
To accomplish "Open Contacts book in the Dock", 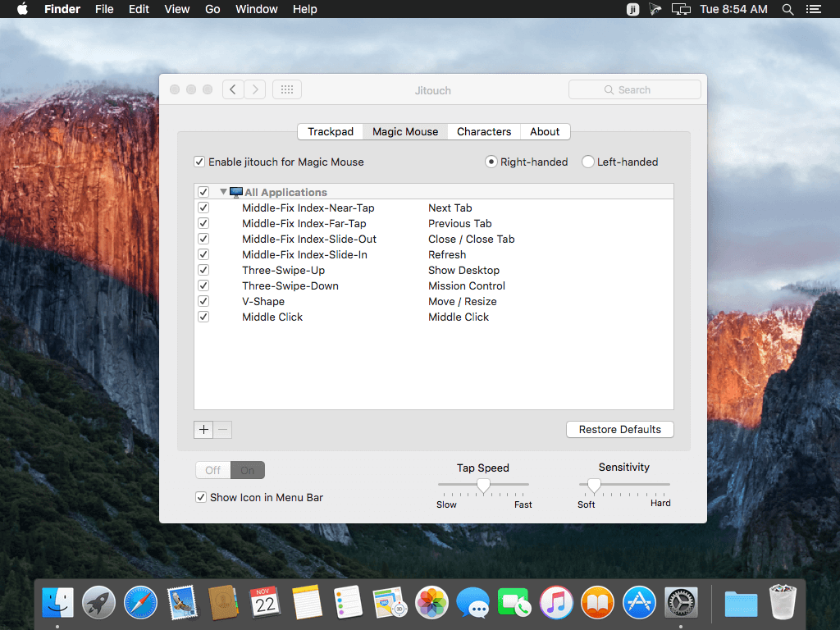I will (x=223, y=602).
